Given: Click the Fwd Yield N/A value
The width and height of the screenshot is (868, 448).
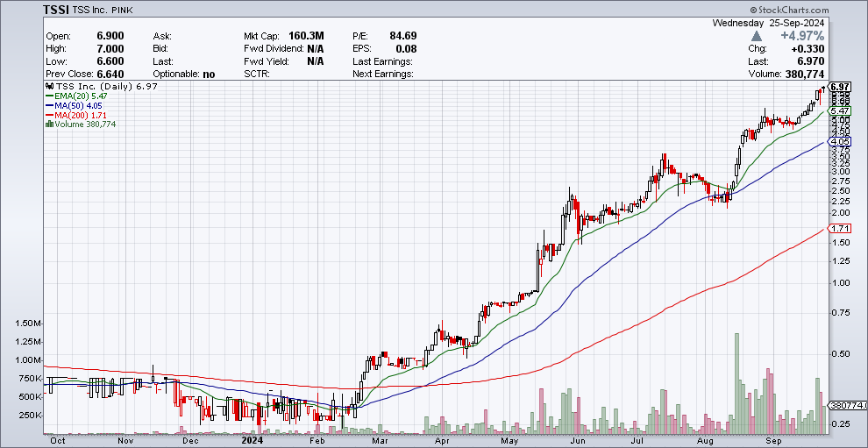Looking at the screenshot, I should (x=316, y=61).
